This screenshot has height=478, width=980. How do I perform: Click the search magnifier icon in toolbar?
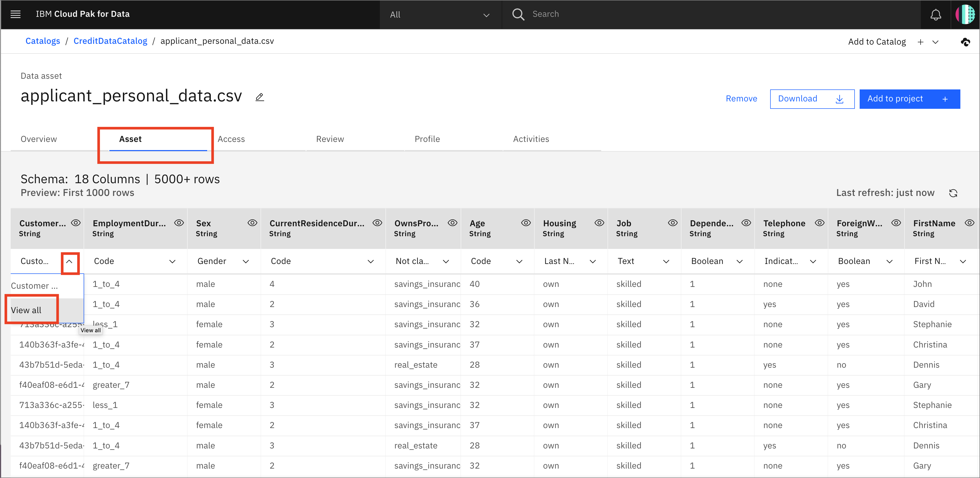coord(519,14)
